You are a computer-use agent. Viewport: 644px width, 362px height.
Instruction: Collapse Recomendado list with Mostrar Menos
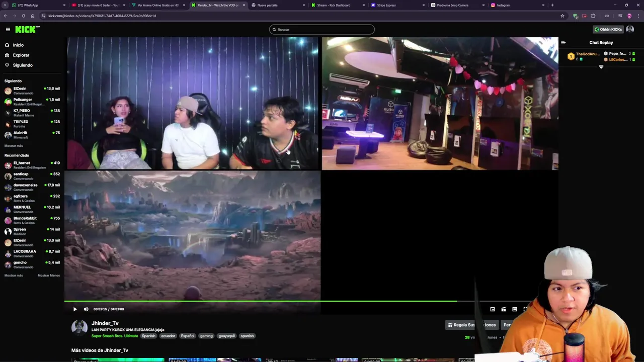point(49,276)
